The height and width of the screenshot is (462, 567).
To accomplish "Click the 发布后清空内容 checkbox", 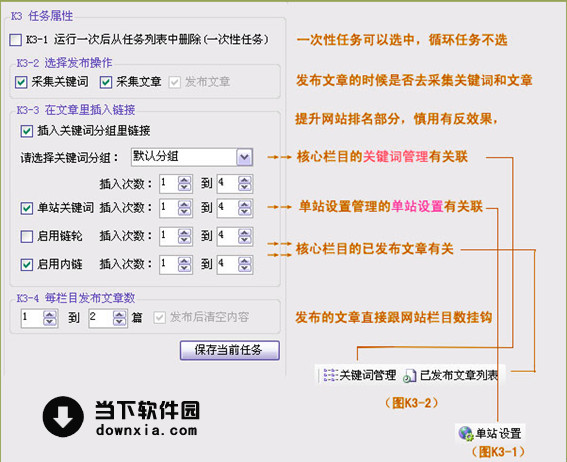I will (x=159, y=317).
